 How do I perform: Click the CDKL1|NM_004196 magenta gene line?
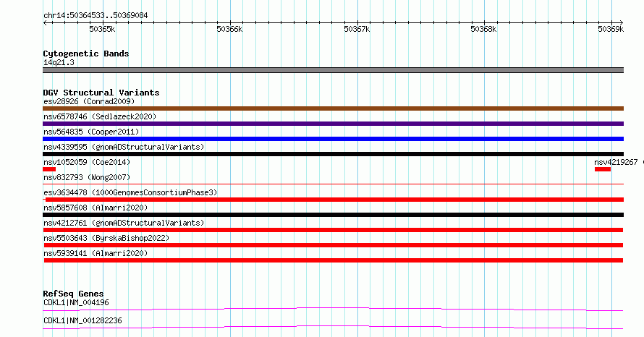point(333,309)
